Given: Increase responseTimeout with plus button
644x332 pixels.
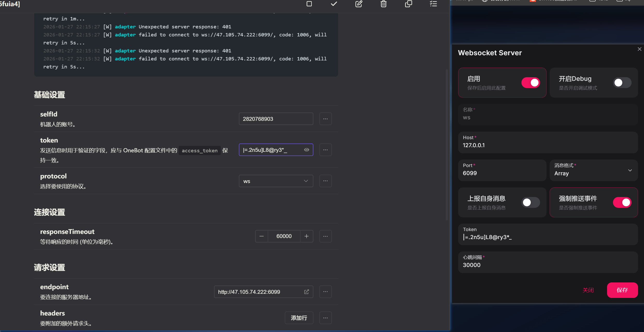Looking at the screenshot, I should (306, 236).
